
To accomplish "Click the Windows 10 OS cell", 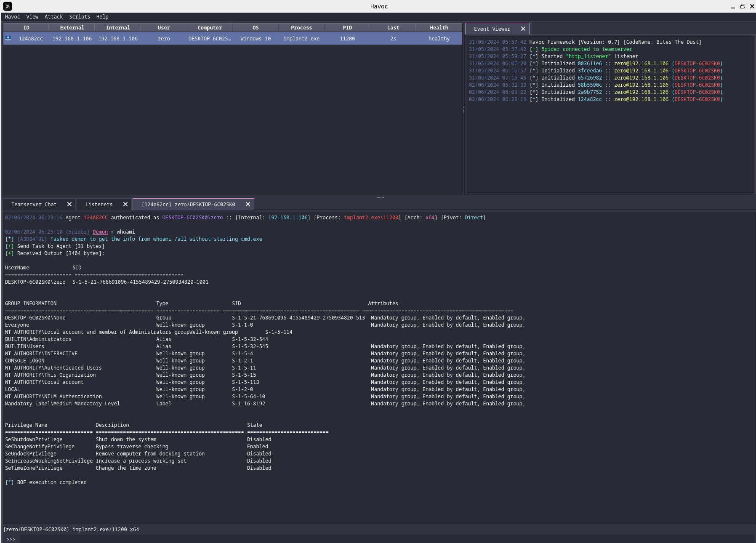I will [256, 38].
